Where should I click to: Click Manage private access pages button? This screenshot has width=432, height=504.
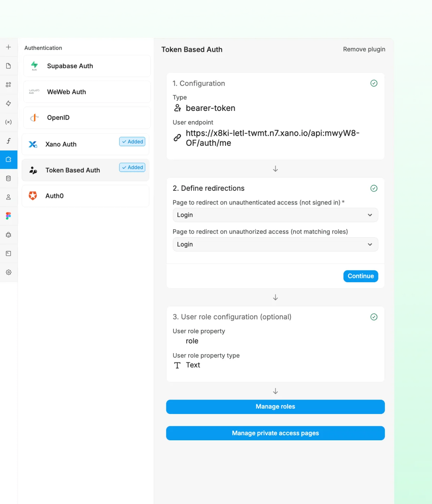(275, 433)
